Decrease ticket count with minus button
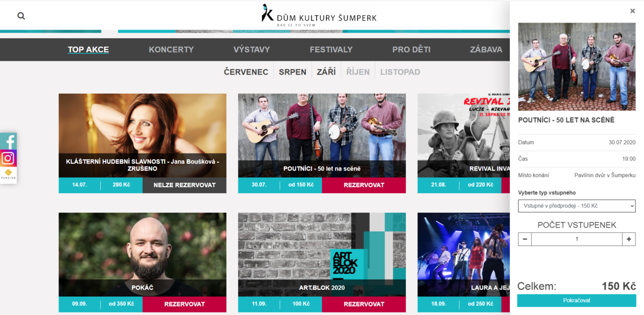 pos(525,239)
